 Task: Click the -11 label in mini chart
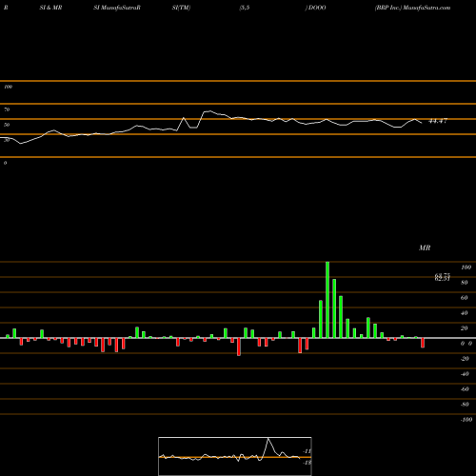(307, 451)
